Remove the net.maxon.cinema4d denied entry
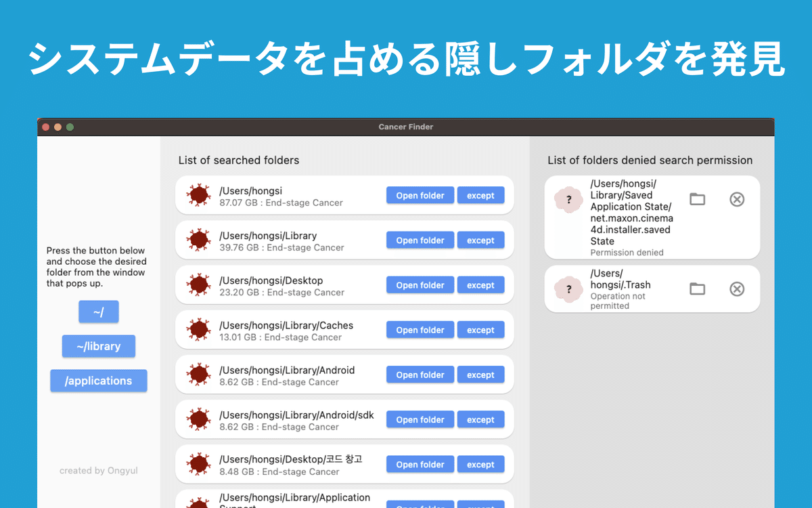 coord(737,199)
